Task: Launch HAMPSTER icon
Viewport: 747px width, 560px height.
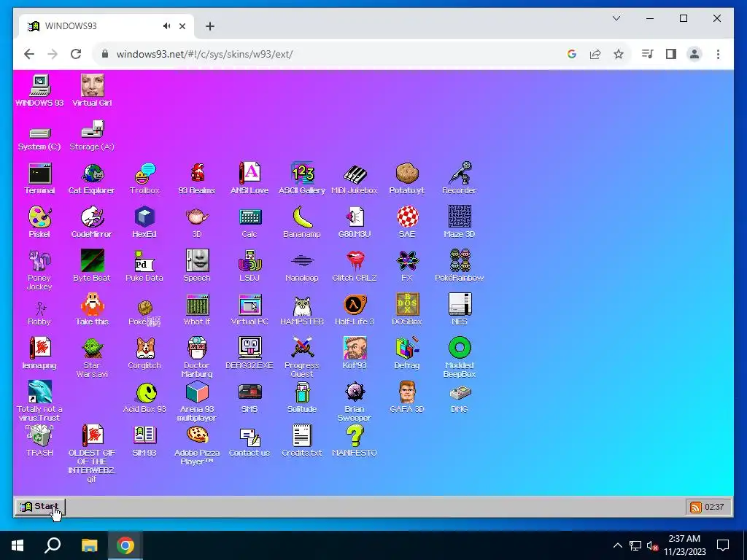Action: pyautogui.click(x=302, y=305)
